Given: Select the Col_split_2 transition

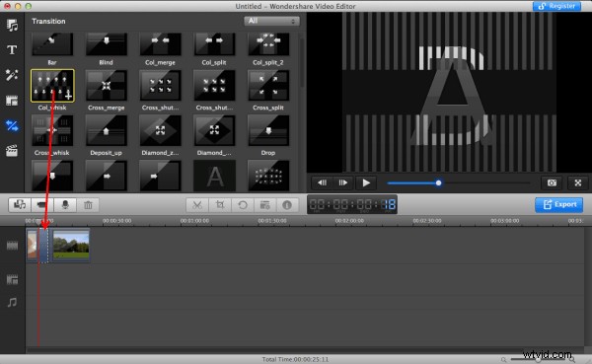Looking at the screenshot, I should click(268, 44).
